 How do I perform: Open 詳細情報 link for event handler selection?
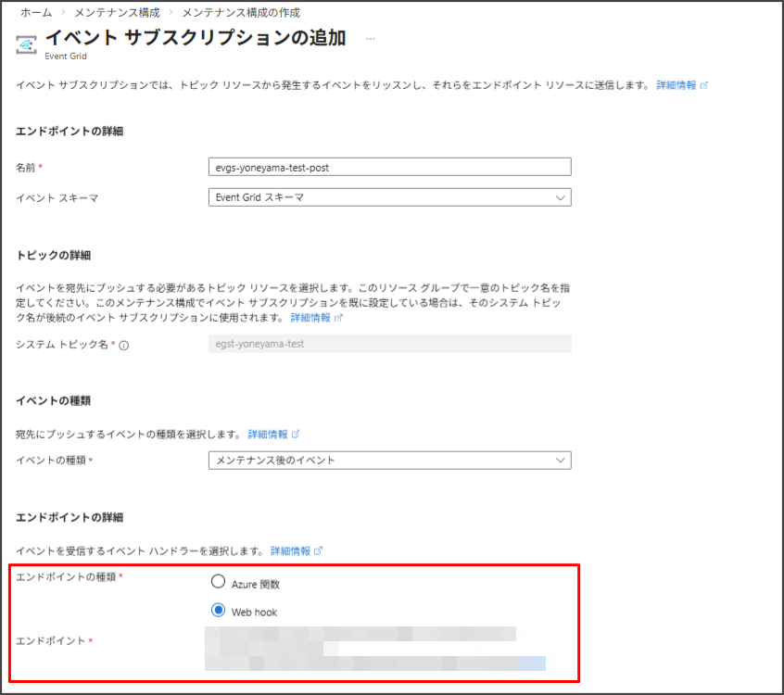(x=290, y=550)
